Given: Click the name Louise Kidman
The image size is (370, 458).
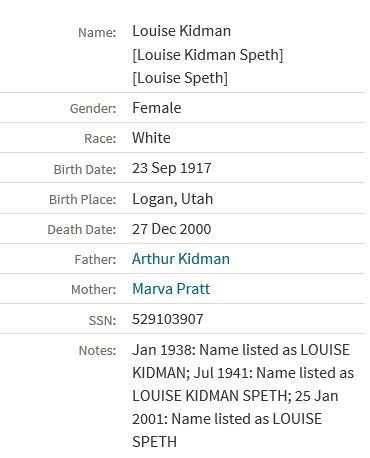Looking at the screenshot, I should point(182,31).
